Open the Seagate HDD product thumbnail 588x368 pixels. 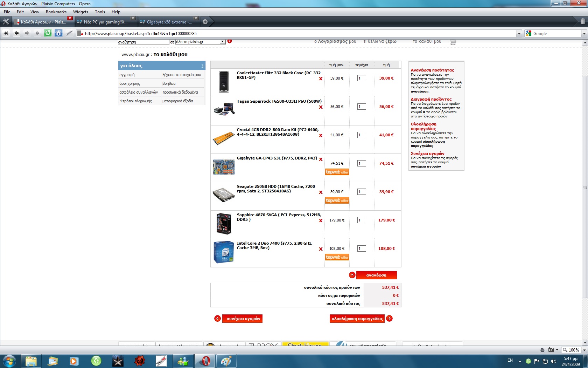coord(224,195)
